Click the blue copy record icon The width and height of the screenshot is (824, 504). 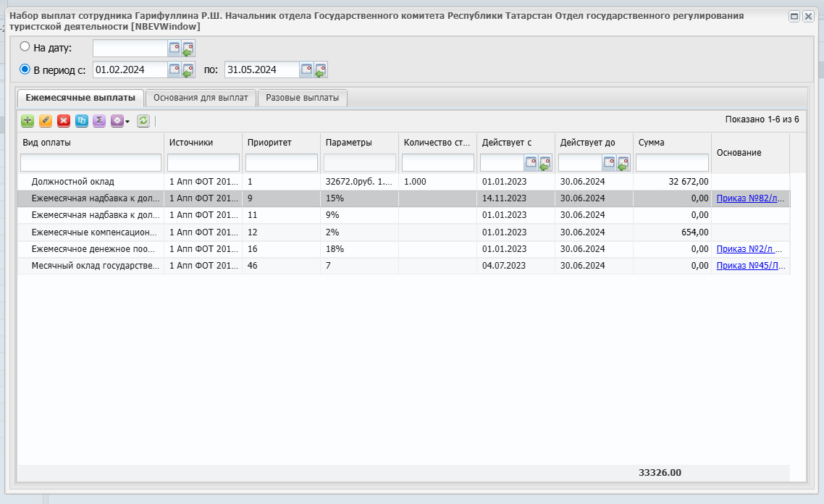tap(81, 121)
